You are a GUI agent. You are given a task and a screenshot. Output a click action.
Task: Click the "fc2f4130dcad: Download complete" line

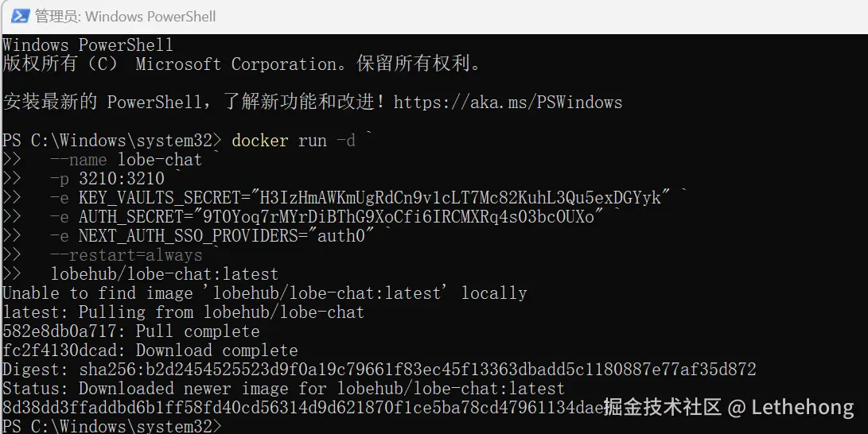coord(150,351)
